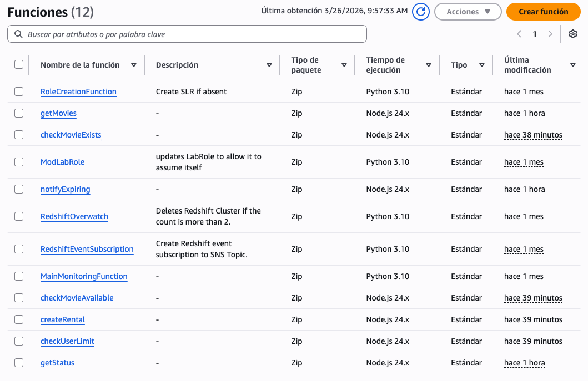Open table preferences gear icon

[573, 34]
